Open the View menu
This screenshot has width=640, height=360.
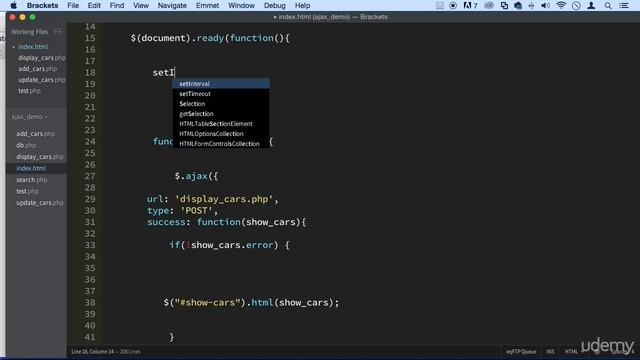[x=141, y=5]
